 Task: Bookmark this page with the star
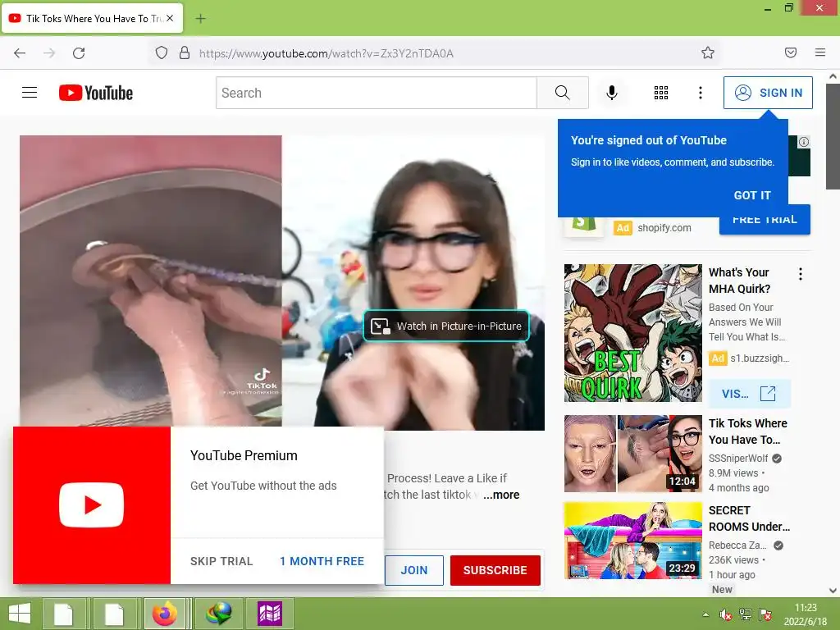point(708,52)
